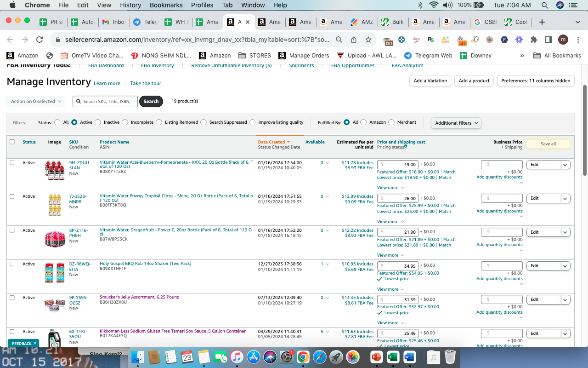Open the Kikkoman Tamari Soy Sauce product thumbnail
Screen dimensions: 588x368
coord(55,339)
